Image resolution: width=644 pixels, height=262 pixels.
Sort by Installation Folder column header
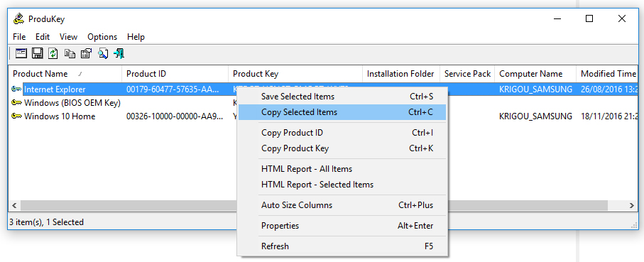coord(401,74)
